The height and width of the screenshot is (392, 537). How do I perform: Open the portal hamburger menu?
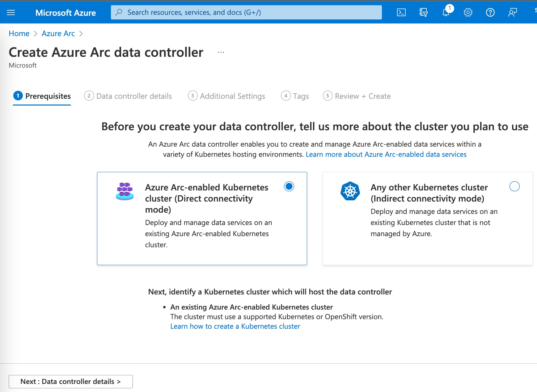click(11, 12)
